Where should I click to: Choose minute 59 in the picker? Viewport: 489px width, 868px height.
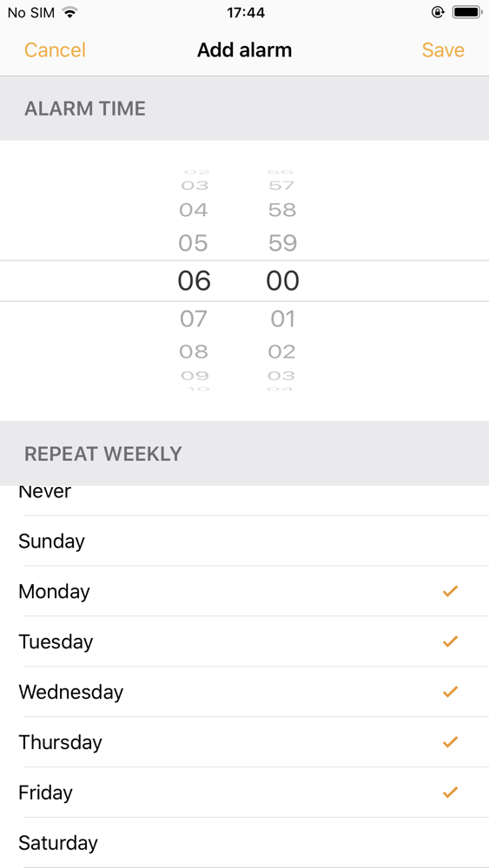(x=282, y=243)
